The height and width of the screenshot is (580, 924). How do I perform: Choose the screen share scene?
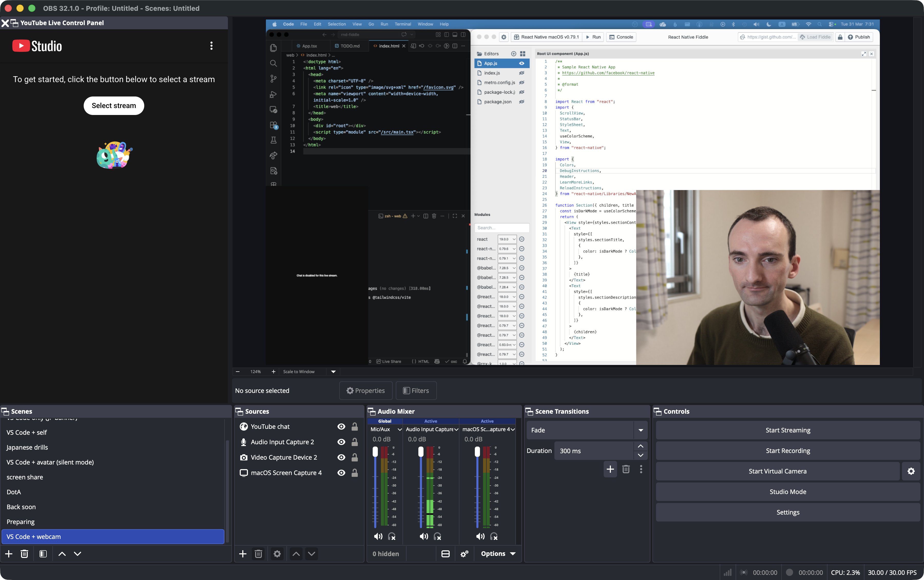(113, 477)
